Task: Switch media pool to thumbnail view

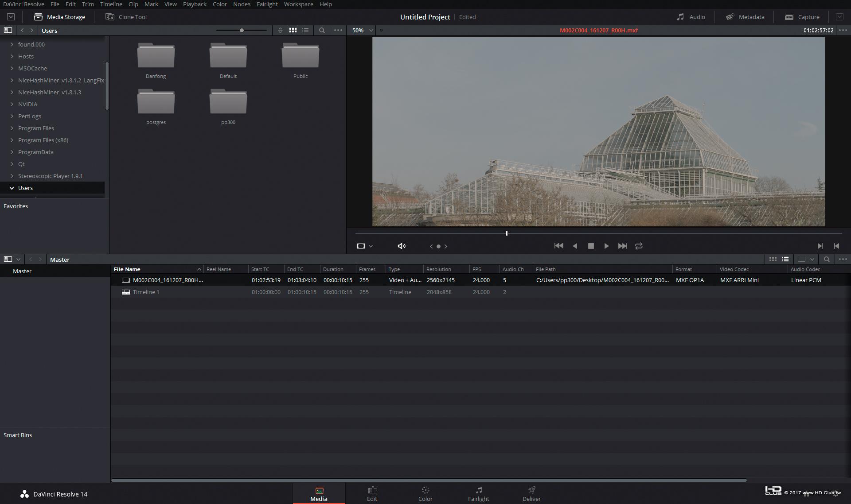Action: pos(773,259)
